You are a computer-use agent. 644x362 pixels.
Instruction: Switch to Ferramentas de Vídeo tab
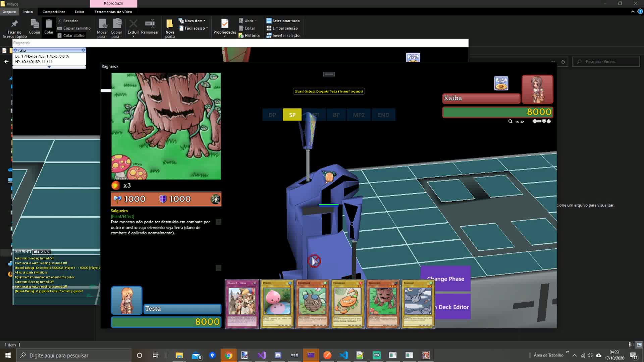[113, 12]
